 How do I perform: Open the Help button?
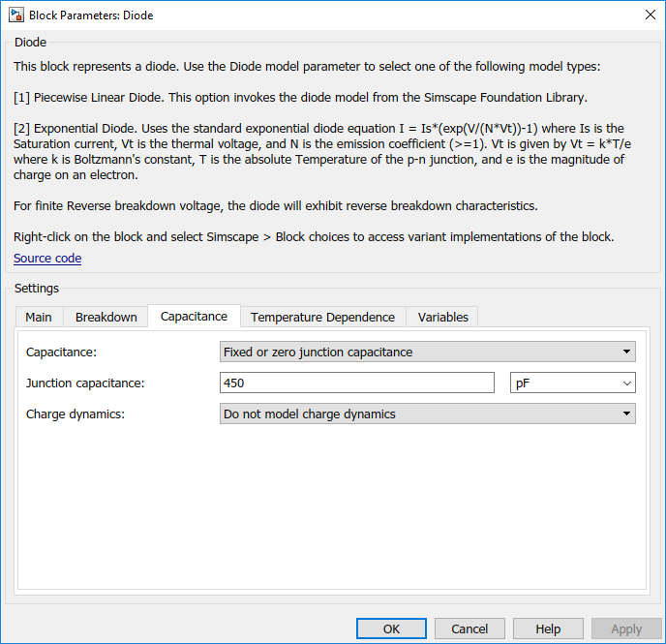(x=548, y=629)
